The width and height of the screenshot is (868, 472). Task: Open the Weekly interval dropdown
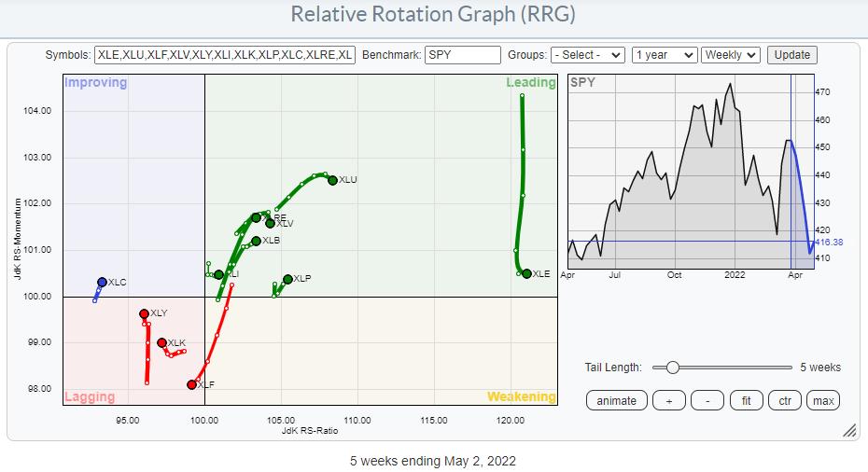click(x=731, y=55)
